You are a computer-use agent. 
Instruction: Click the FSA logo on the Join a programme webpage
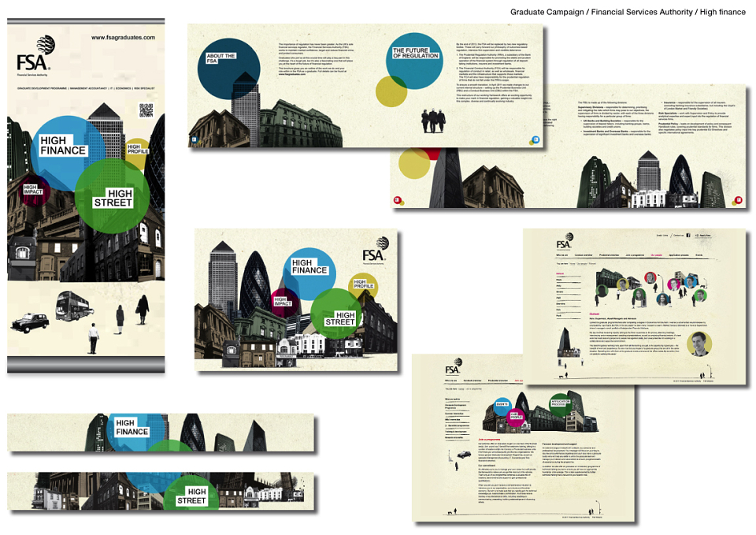click(x=454, y=368)
